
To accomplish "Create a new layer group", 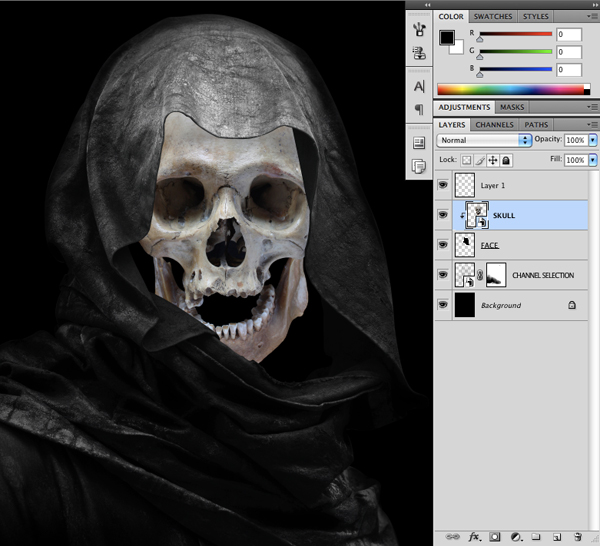I will tap(535, 537).
